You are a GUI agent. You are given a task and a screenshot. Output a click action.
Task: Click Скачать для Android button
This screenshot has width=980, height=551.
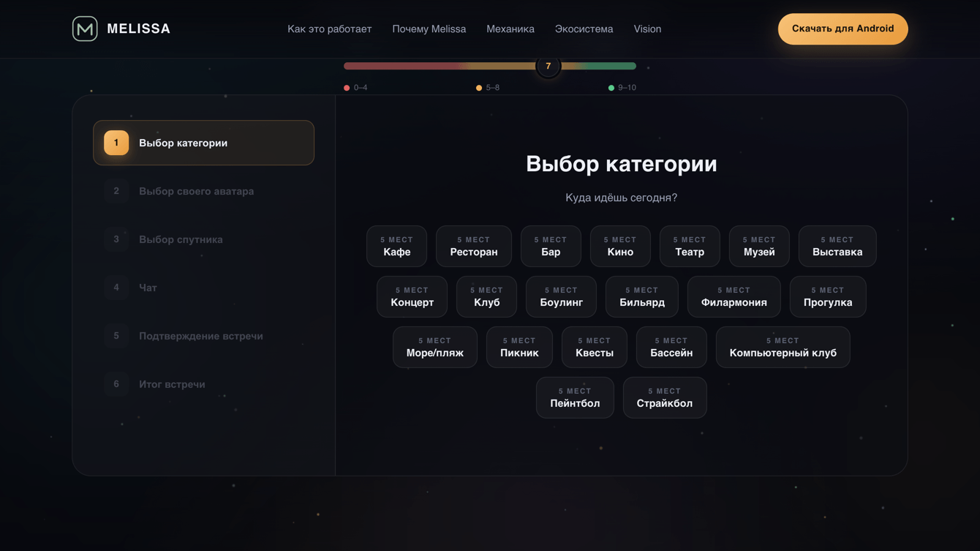point(843,29)
